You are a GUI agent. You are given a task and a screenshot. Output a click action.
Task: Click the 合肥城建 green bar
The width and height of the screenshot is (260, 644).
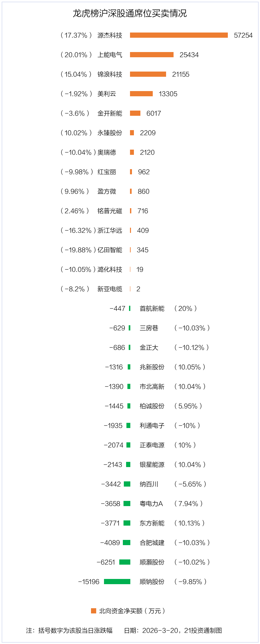pyautogui.click(x=127, y=543)
